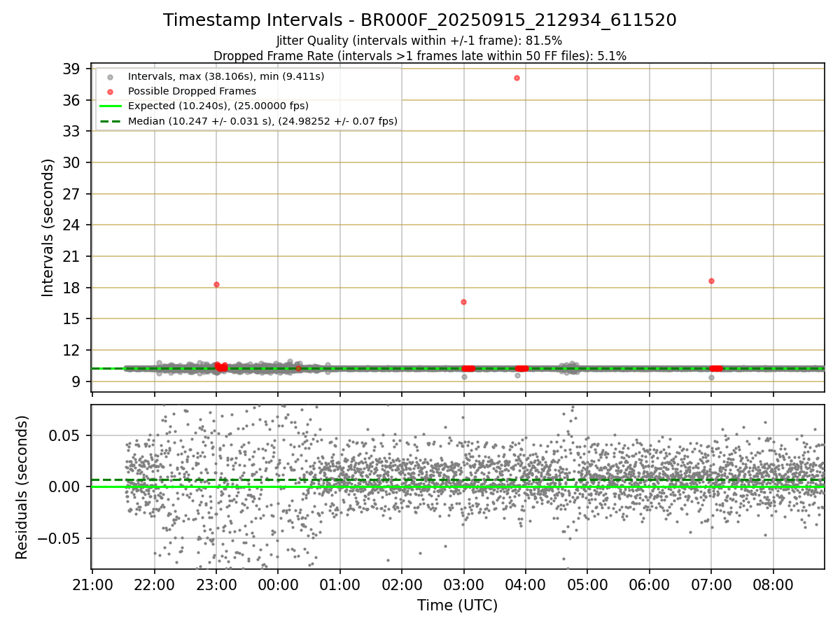This screenshot has width=840, height=630.
Task: Click the red dot marker in the legend
Action: (110, 91)
